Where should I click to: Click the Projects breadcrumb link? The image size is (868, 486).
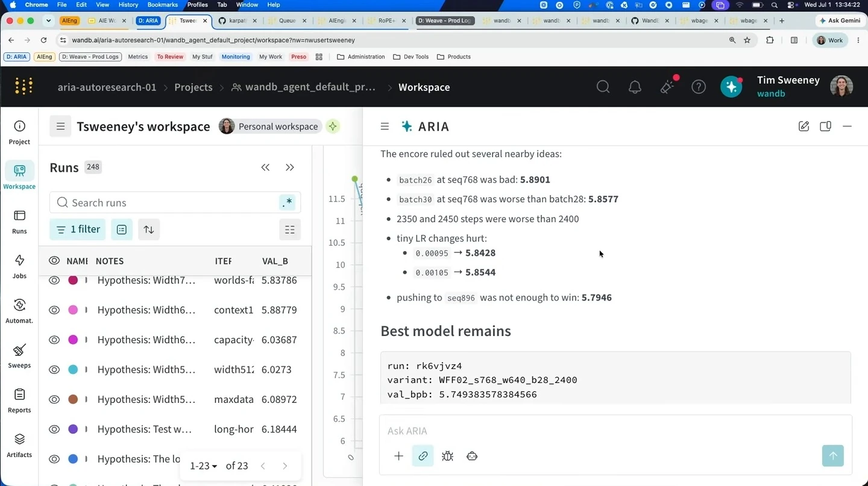[193, 87]
